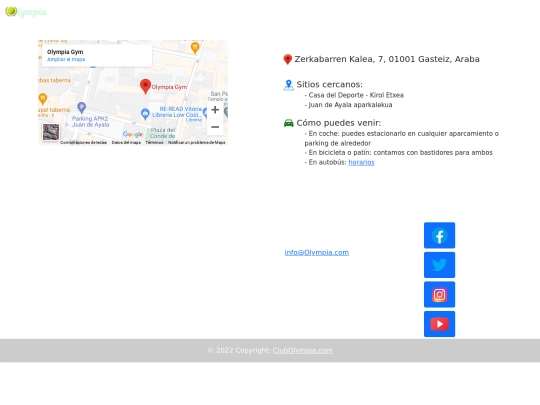Click the 'Cómo puedes venir:' heading
Screen dimensions: 540x405
[x=339, y=123]
